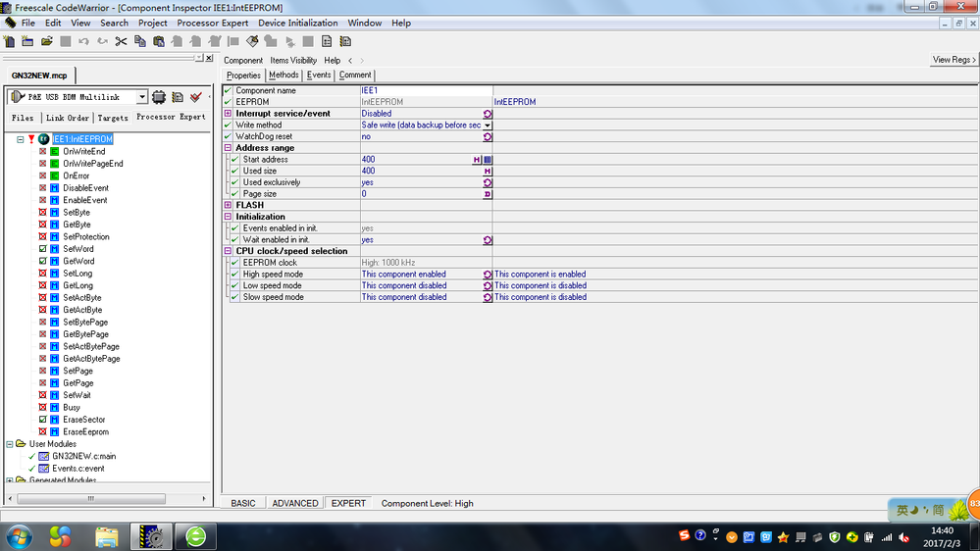Viewport: 980px width, 551px height.
Task: Click the Save toolbar icon
Action: 65,42
